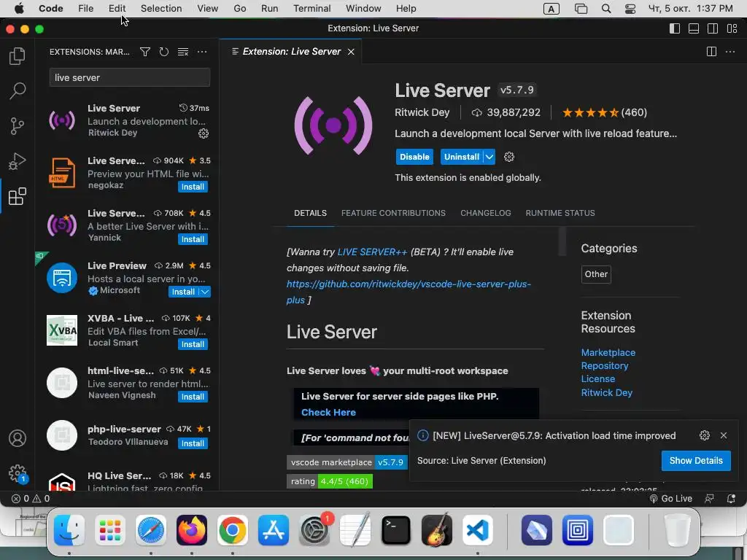Open the Marketplace resource link

coord(608,352)
